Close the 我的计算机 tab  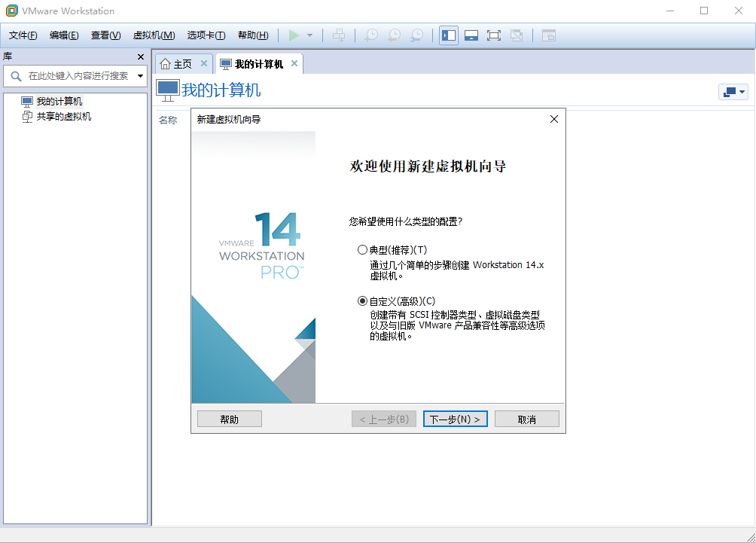(x=294, y=63)
